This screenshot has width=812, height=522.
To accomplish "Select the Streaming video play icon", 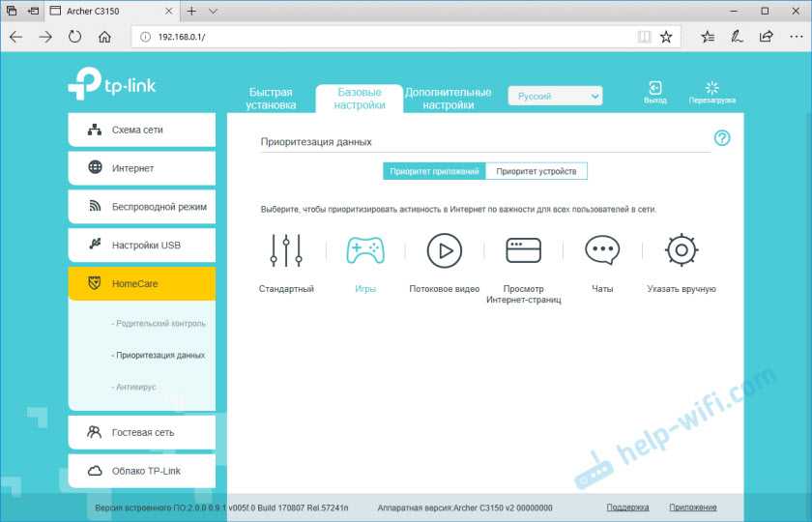I will pos(444,250).
